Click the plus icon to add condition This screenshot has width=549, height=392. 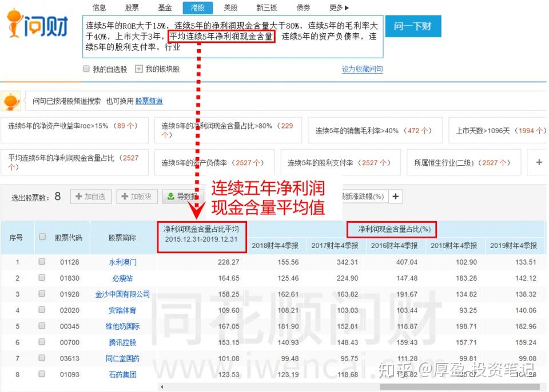pyautogui.click(x=539, y=162)
